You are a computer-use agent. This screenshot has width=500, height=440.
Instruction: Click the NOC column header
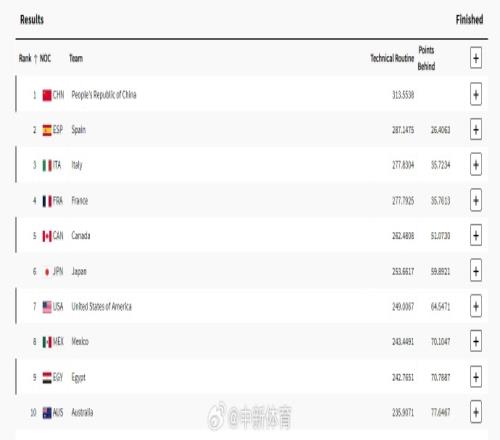point(45,58)
